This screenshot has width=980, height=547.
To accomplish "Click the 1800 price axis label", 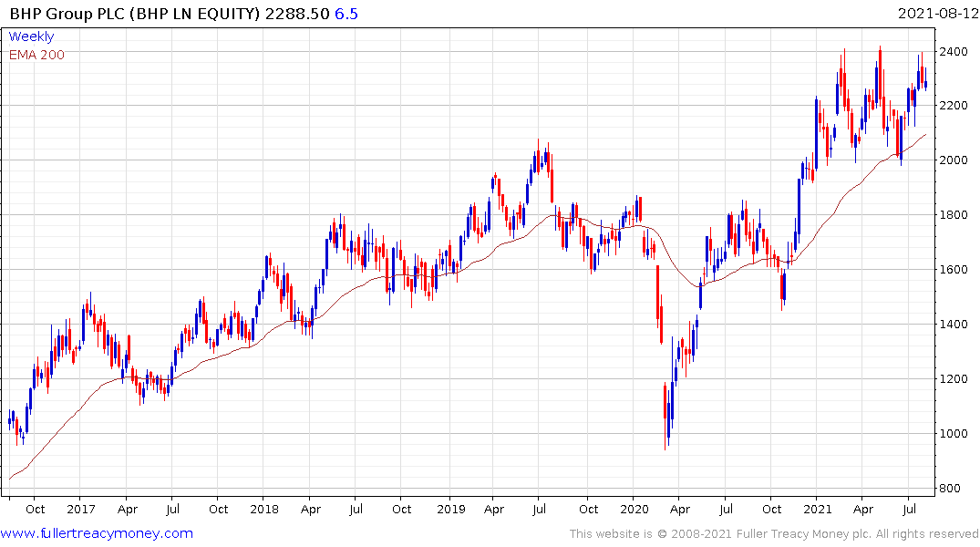I will click(954, 215).
